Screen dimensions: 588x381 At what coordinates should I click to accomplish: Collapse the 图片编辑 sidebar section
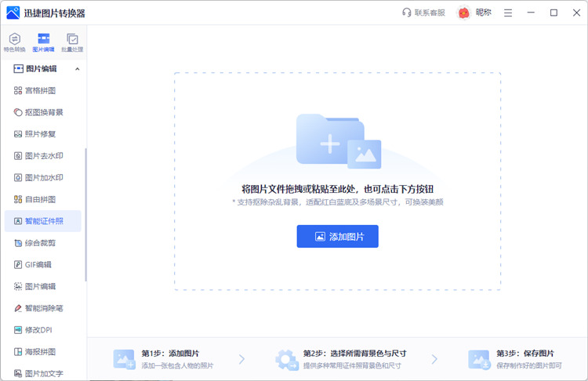pyautogui.click(x=77, y=69)
